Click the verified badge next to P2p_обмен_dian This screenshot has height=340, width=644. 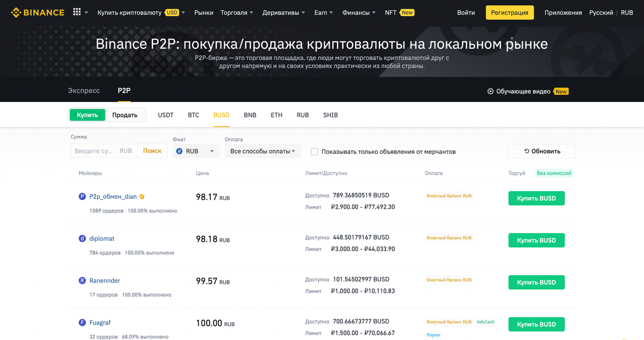[x=142, y=197]
